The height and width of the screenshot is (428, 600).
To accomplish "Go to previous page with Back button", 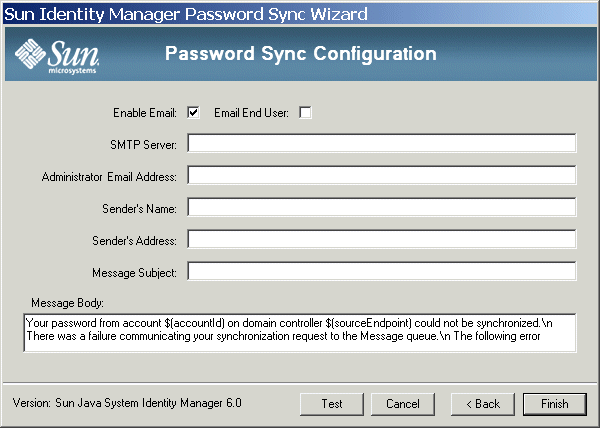I will (483, 404).
